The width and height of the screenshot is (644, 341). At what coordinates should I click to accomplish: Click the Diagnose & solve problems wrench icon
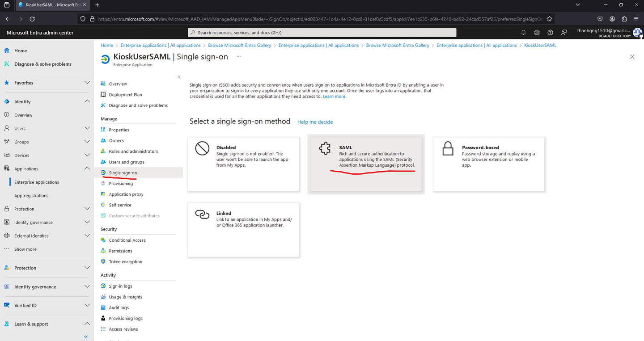(x=7, y=64)
